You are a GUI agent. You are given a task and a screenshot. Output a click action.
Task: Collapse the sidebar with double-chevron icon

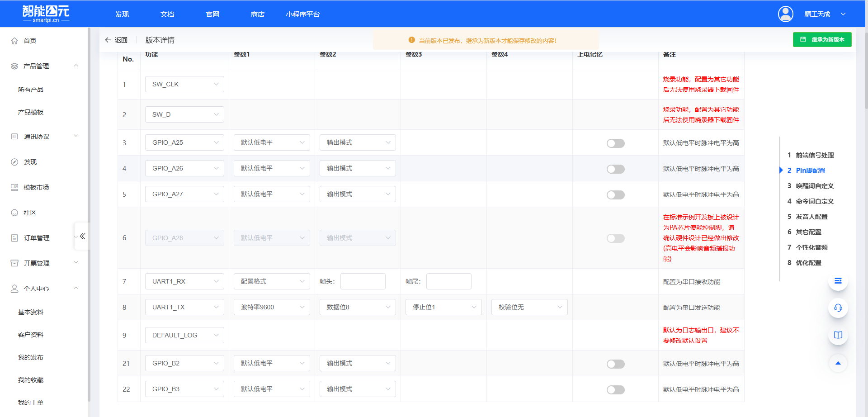click(x=82, y=236)
